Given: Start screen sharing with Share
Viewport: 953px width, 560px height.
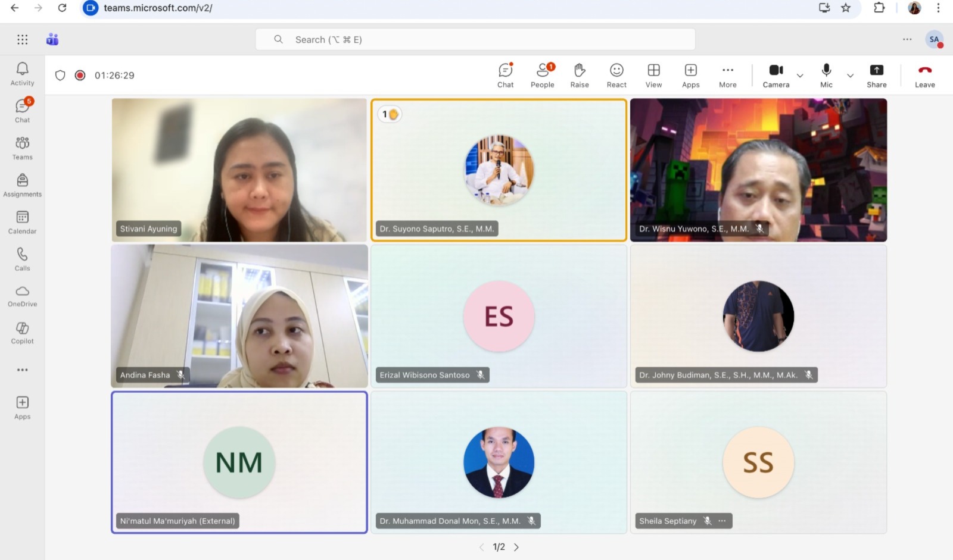Looking at the screenshot, I should coord(876,75).
